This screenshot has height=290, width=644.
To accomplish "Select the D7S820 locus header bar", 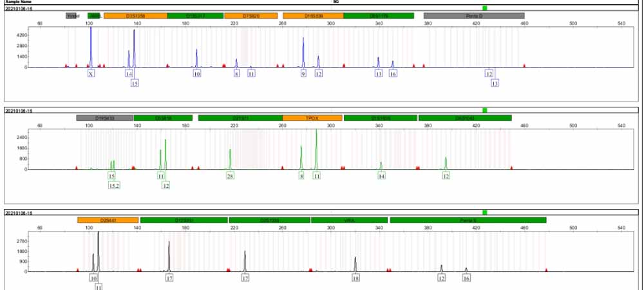I will point(251,15).
